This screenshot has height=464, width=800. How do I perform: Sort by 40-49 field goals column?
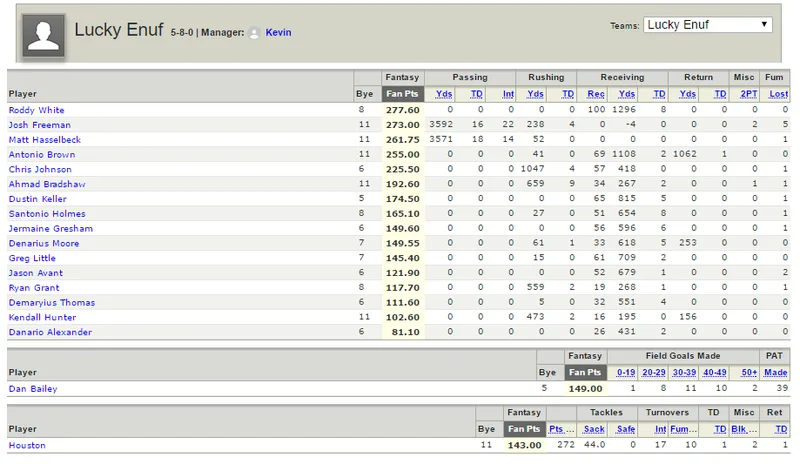pyautogui.click(x=715, y=372)
